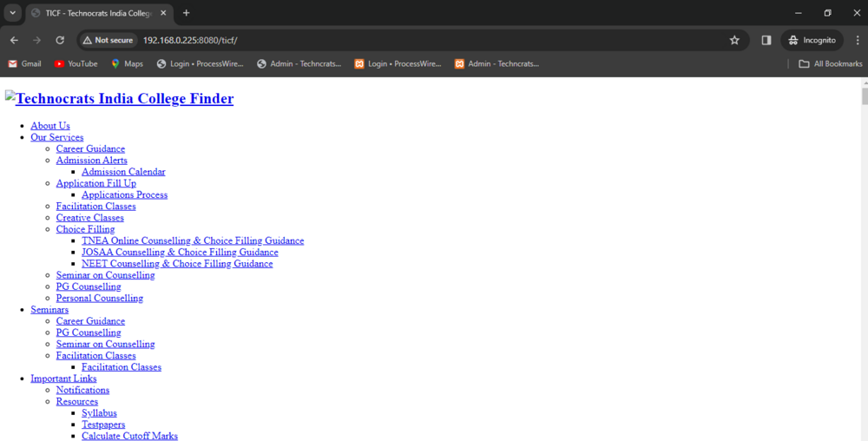Open the browser side panel icon
Viewport: 868px width, 441px height.
(766, 40)
